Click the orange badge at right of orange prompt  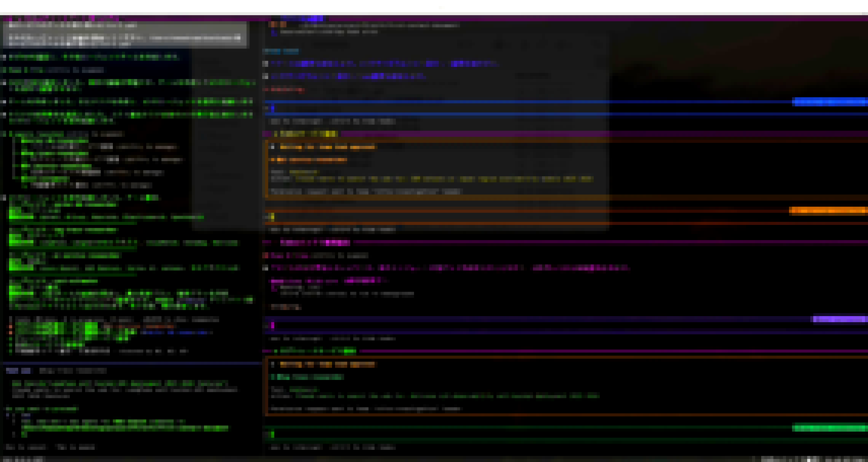click(827, 211)
